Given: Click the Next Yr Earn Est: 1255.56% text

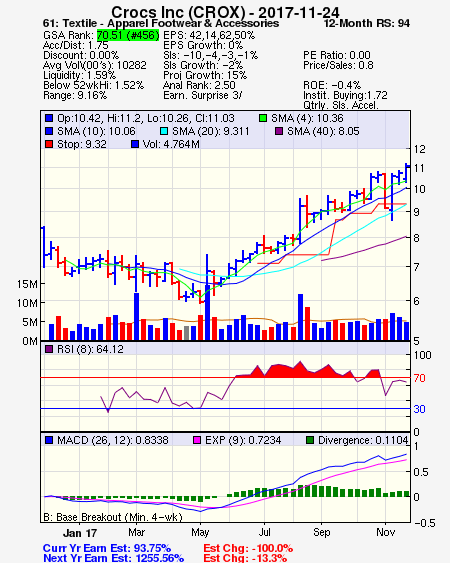Looking at the screenshot, I should (113, 558).
